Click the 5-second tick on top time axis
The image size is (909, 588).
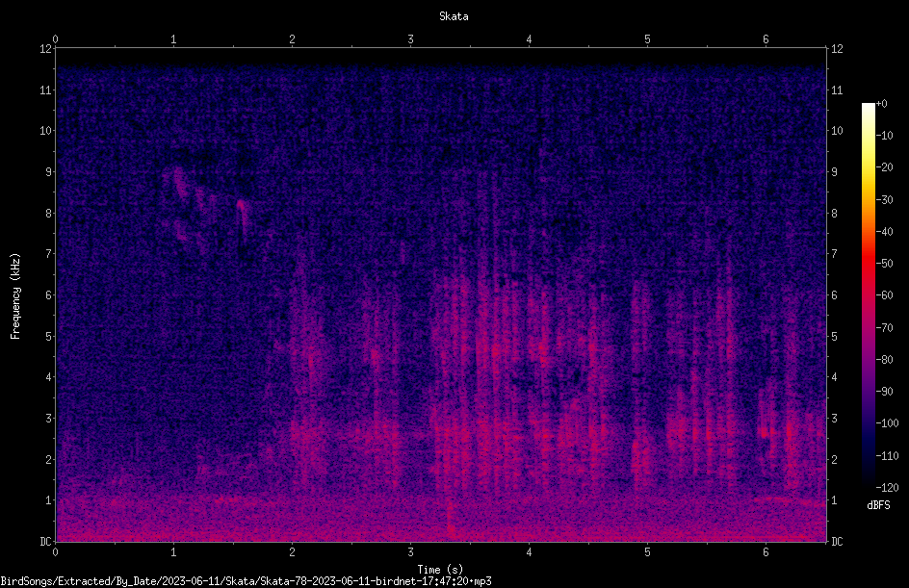(x=647, y=39)
